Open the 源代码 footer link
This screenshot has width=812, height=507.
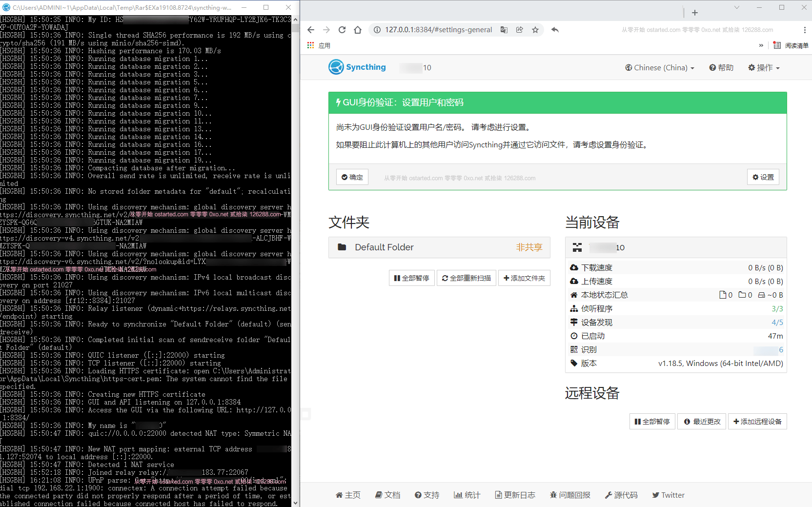tap(621, 495)
